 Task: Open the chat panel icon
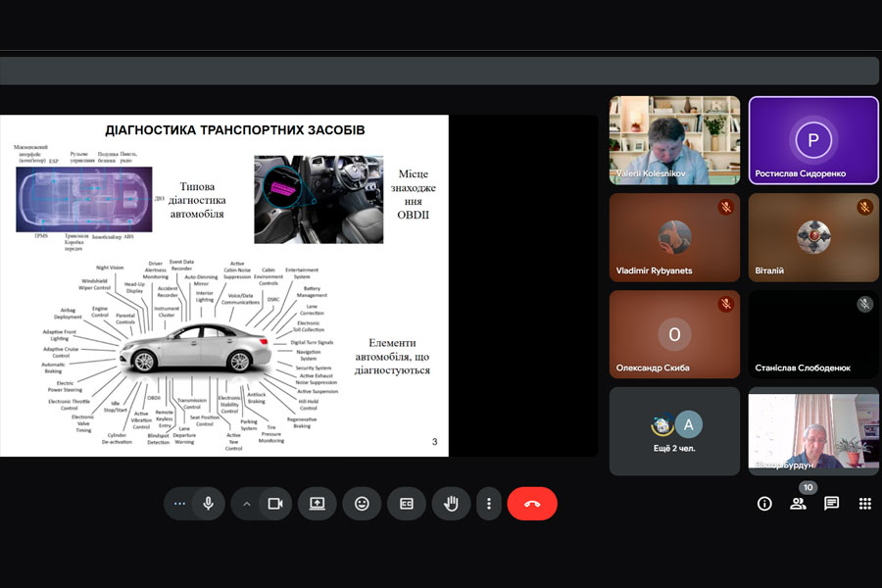831,504
